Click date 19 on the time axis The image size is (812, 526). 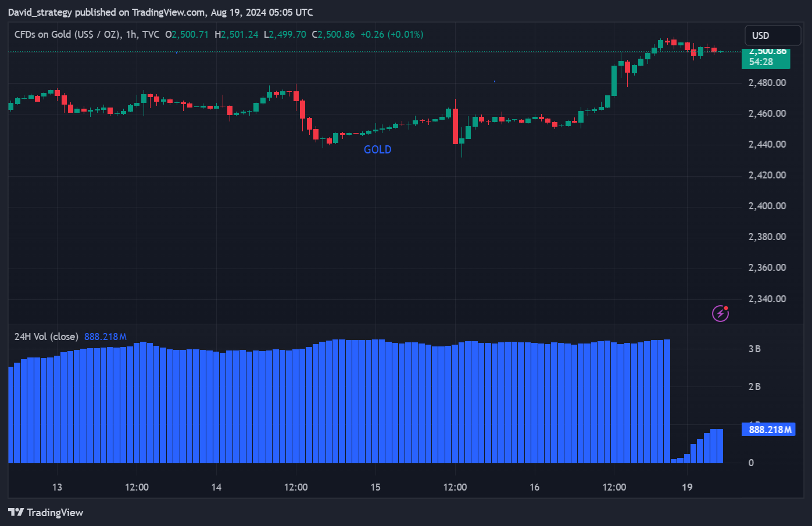(688, 488)
